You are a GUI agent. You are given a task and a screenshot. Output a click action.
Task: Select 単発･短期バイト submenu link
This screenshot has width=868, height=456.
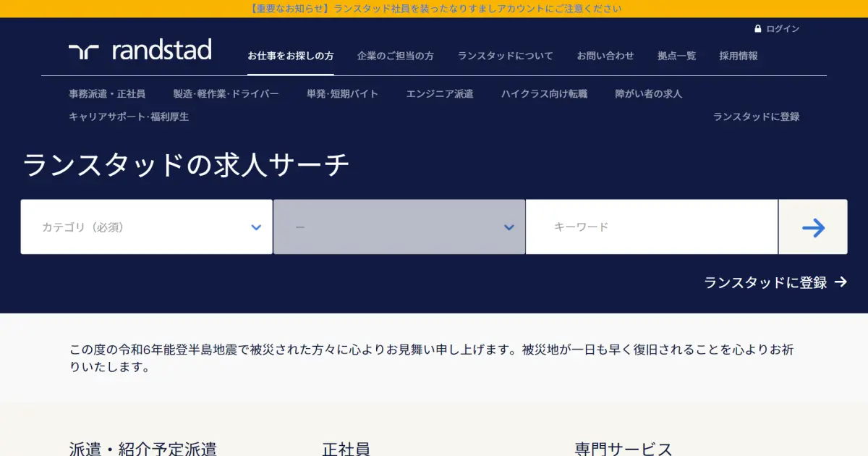[342, 94]
